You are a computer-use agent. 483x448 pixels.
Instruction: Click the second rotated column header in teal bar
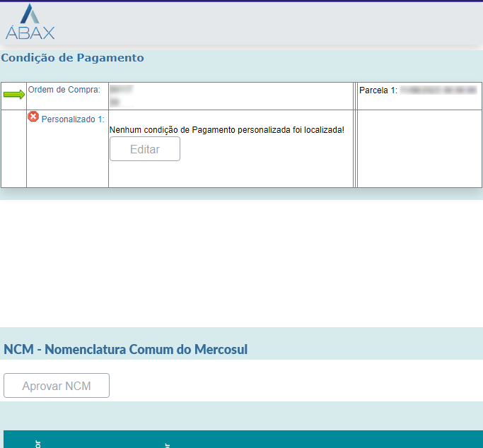point(167,444)
